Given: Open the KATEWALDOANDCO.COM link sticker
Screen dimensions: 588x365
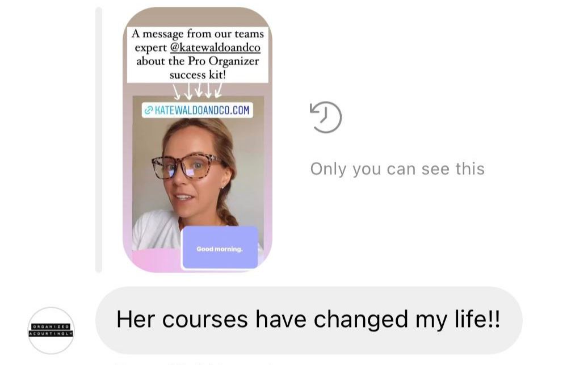Looking at the screenshot, I should click(198, 110).
